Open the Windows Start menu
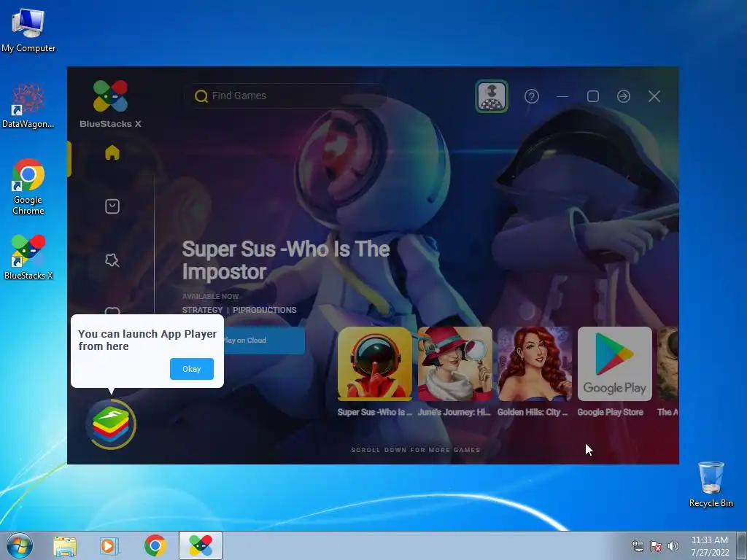 pyautogui.click(x=20, y=545)
